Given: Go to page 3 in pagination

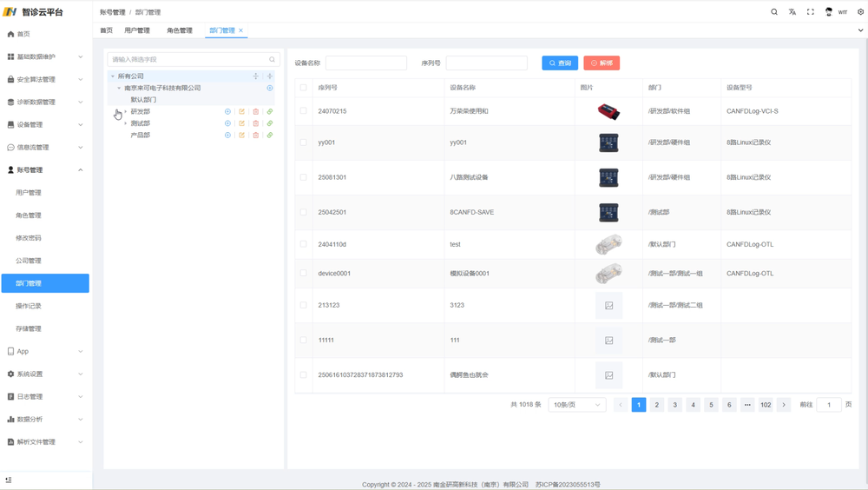Looking at the screenshot, I should 675,405.
